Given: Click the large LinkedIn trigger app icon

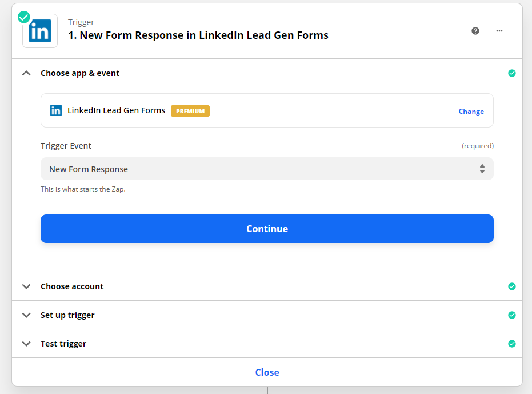Looking at the screenshot, I should click(x=40, y=31).
